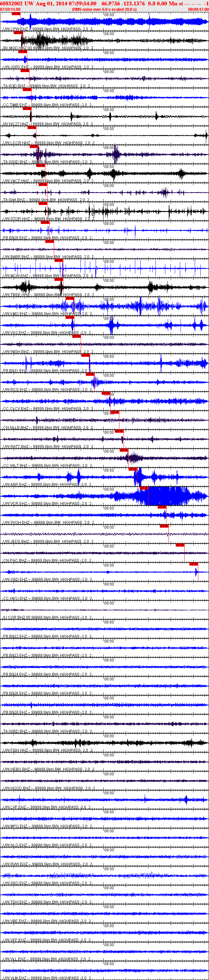
Task: Click the CC TIMB EHZ trace label
Action: tap(47, 105)
